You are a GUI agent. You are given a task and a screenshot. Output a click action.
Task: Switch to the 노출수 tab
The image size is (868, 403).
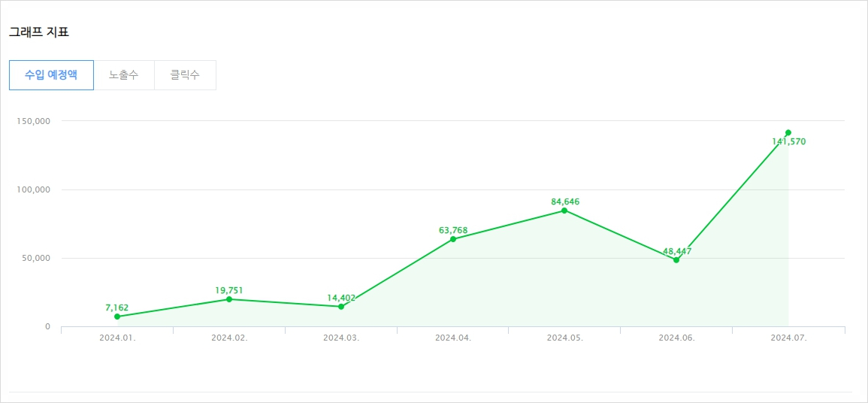click(123, 75)
